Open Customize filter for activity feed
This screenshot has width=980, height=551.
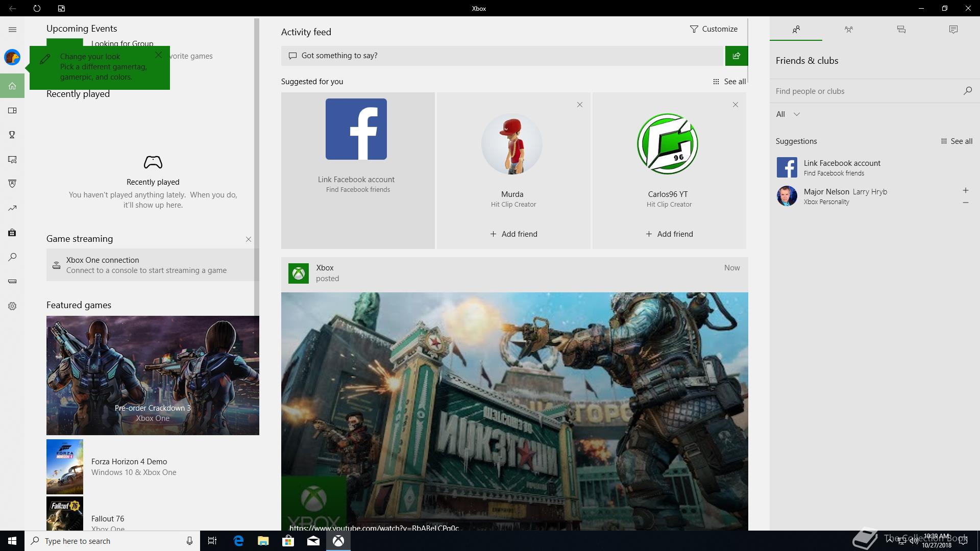[x=714, y=29]
